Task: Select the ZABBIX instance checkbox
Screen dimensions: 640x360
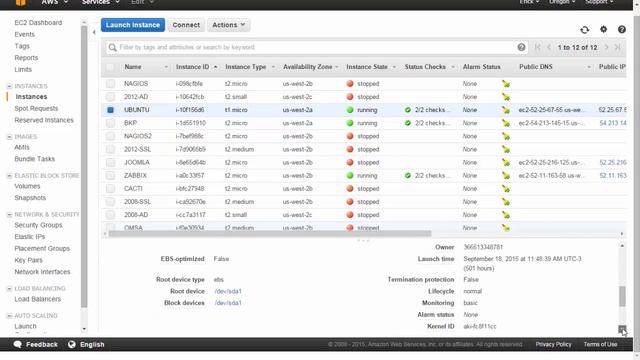Action: [110, 176]
